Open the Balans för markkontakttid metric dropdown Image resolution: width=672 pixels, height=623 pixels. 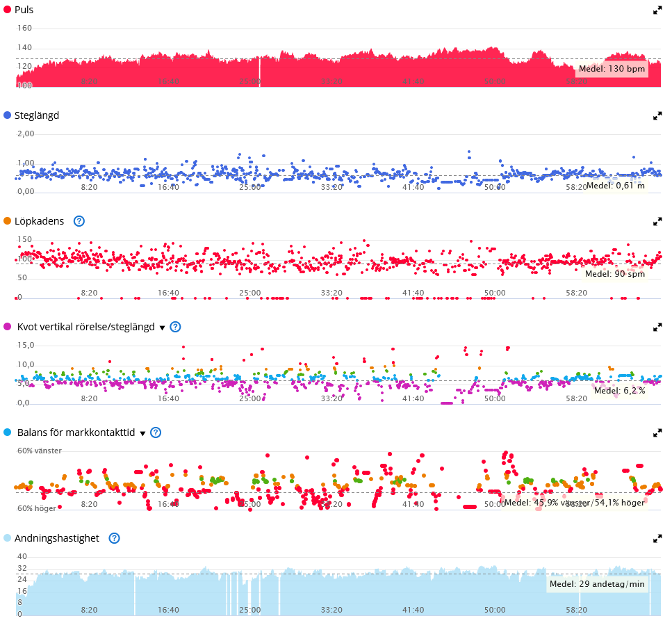pyautogui.click(x=142, y=433)
